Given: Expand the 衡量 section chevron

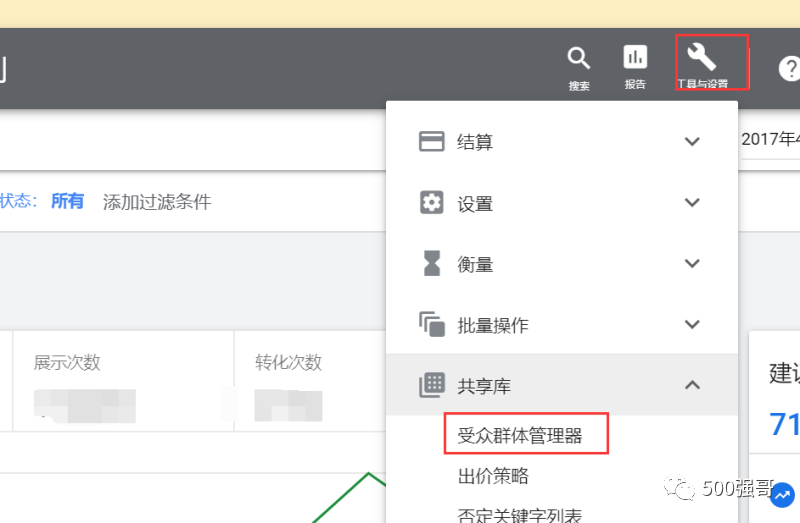Looking at the screenshot, I should [x=692, y=263].
